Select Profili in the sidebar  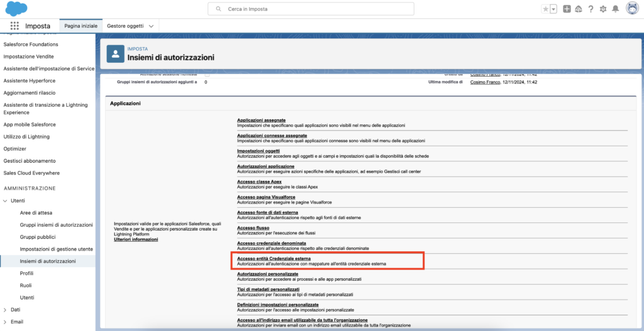(26, 273)
